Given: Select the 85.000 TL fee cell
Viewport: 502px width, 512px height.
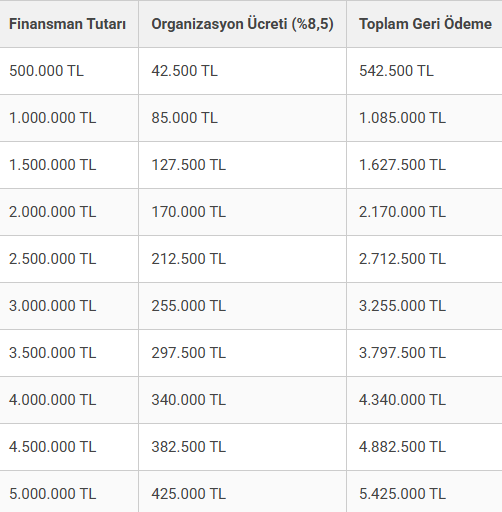Looking at the screenshot, I should tap(242, 118).
